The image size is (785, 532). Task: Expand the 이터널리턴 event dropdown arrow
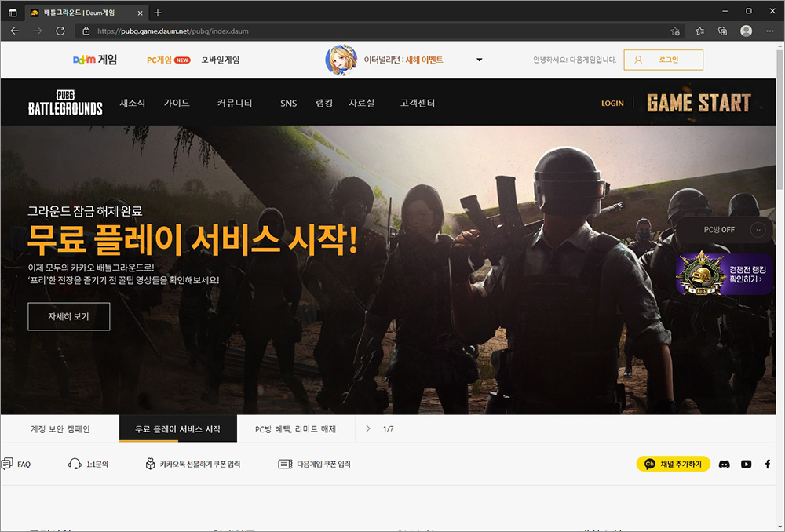479,60
